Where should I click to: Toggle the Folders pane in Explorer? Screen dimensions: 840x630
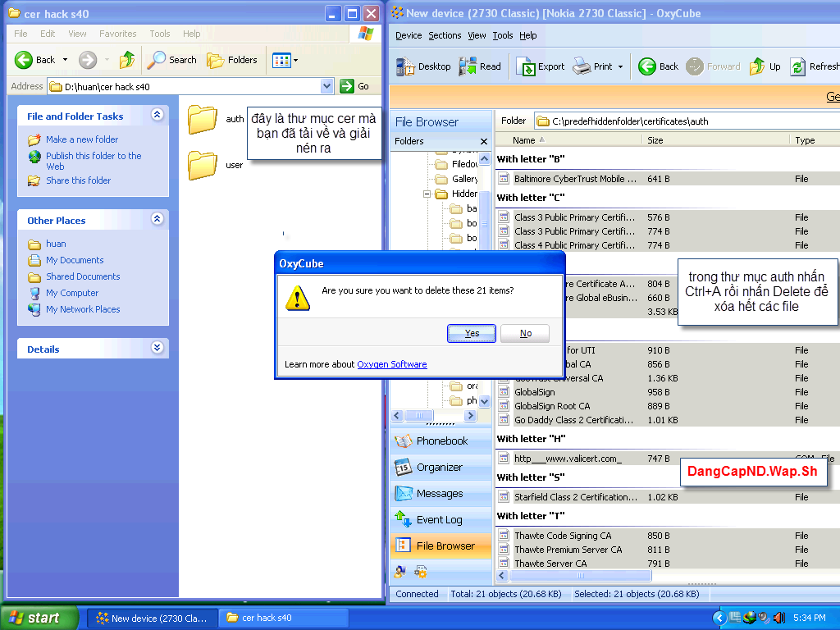click(x=232, y=60)
